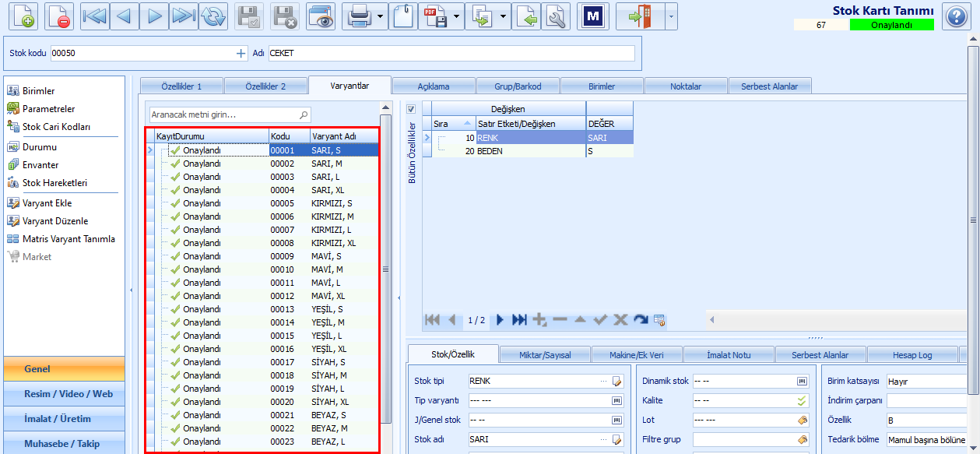Open PDF save options dropdown arrow
This screenshot has width=980, height=454.
(x=456, y=16)
